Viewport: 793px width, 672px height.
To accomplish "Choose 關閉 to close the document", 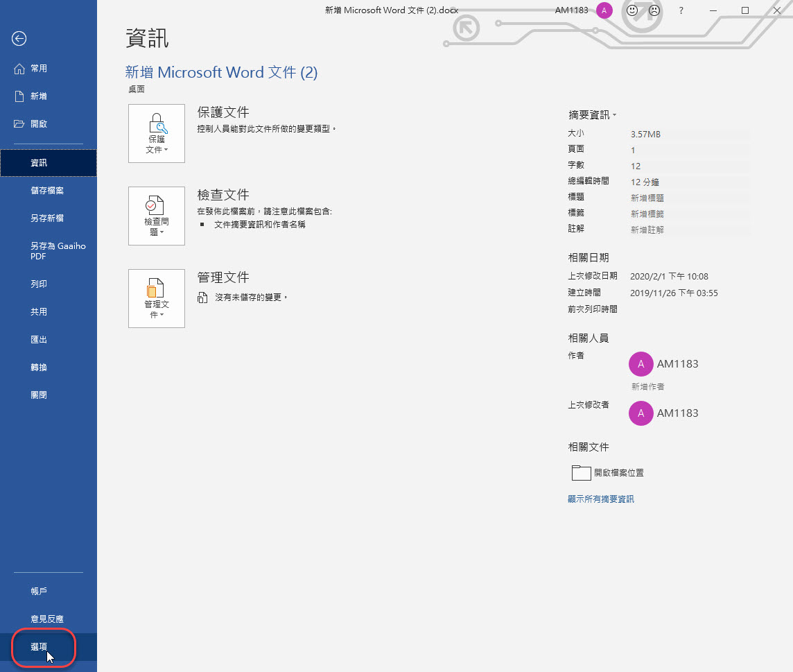I will tap(49, 395).
